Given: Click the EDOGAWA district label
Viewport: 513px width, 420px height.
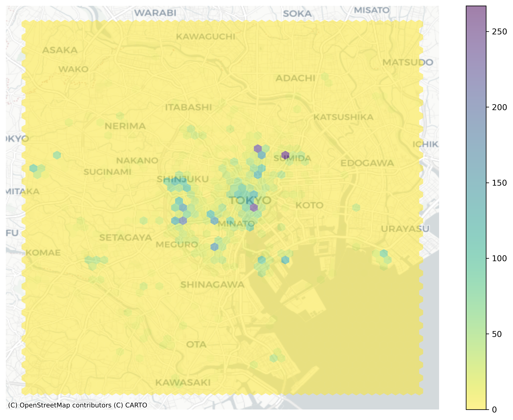Looking at the screenshot, I should [x=367, y=163].
